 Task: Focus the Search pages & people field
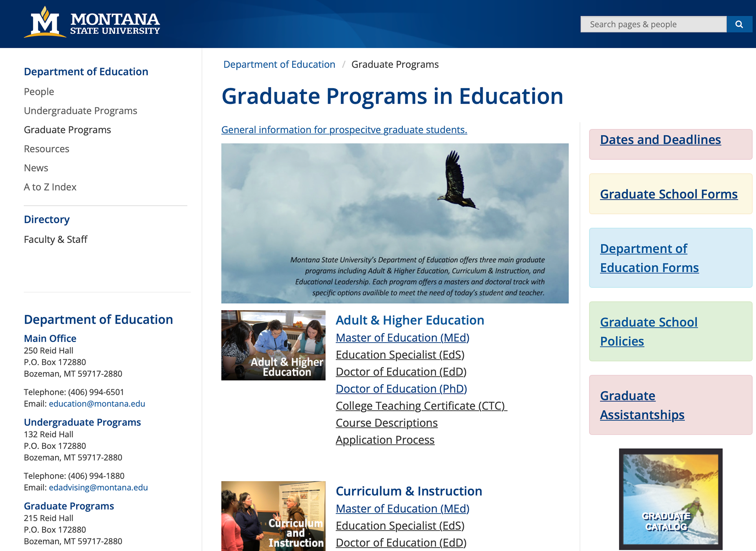coord(653,24)
